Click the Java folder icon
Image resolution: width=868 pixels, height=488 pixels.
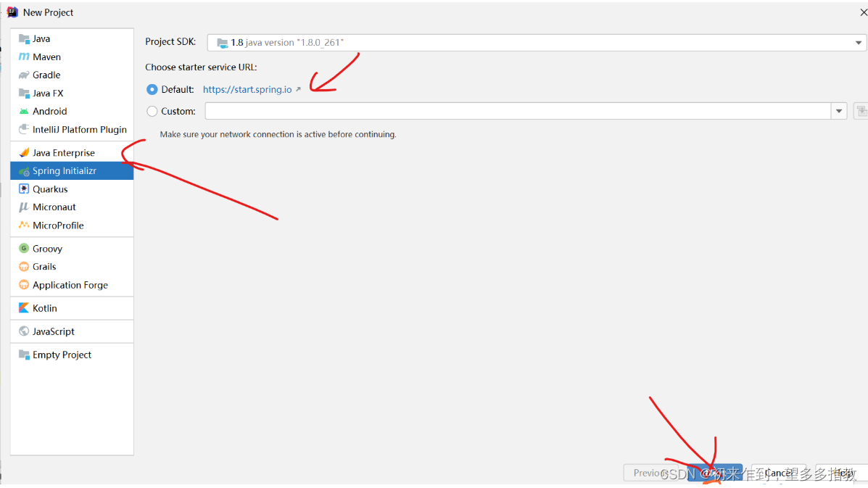24,38
